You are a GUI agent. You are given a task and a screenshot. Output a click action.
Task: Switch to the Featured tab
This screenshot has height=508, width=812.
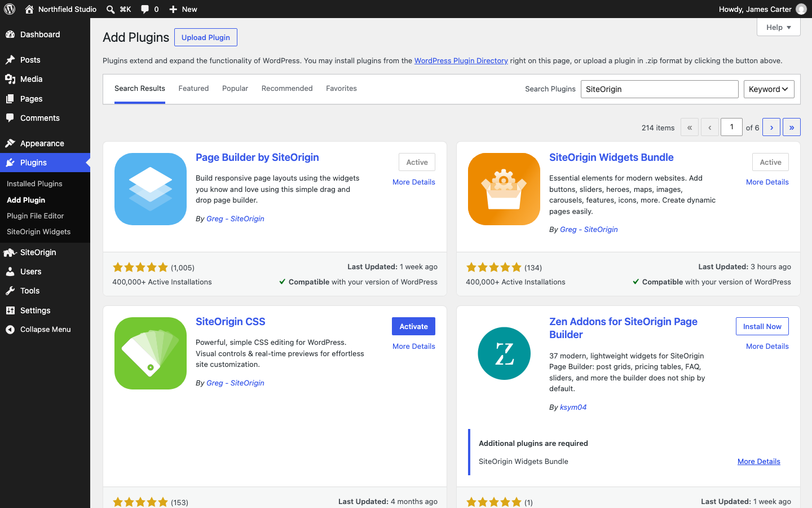(x=193, y=89)
